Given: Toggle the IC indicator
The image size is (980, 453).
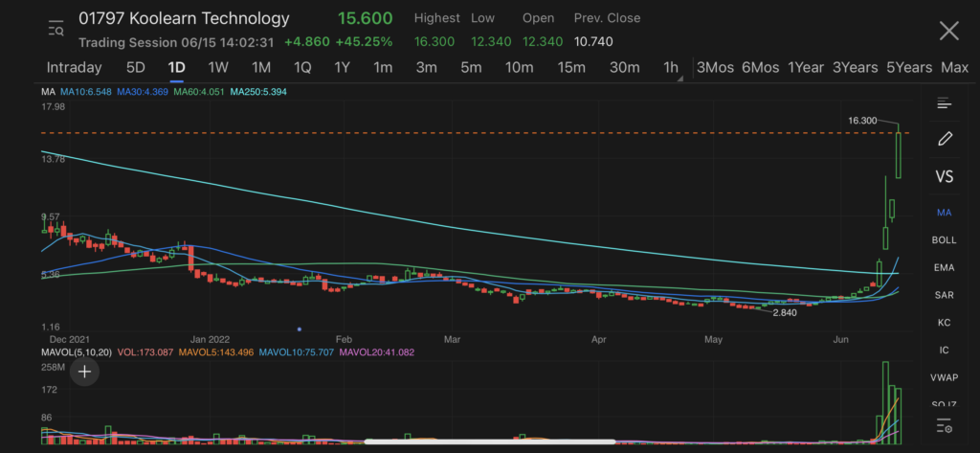Looking at the screenshot, I should click(944, 351).
